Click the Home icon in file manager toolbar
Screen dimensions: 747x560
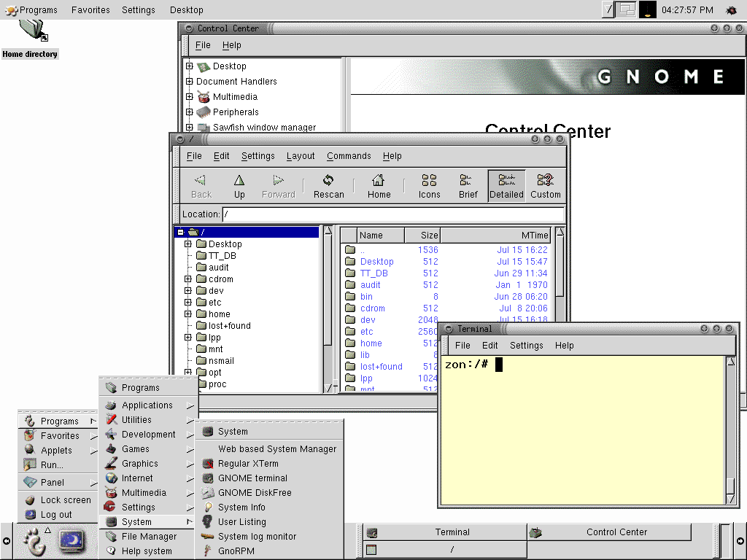[379, 186]
